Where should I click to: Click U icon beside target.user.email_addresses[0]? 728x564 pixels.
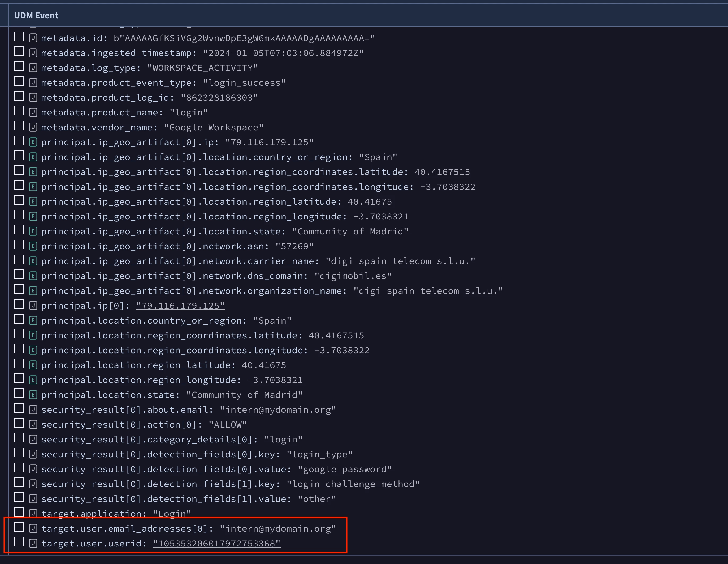coord(33,528)
